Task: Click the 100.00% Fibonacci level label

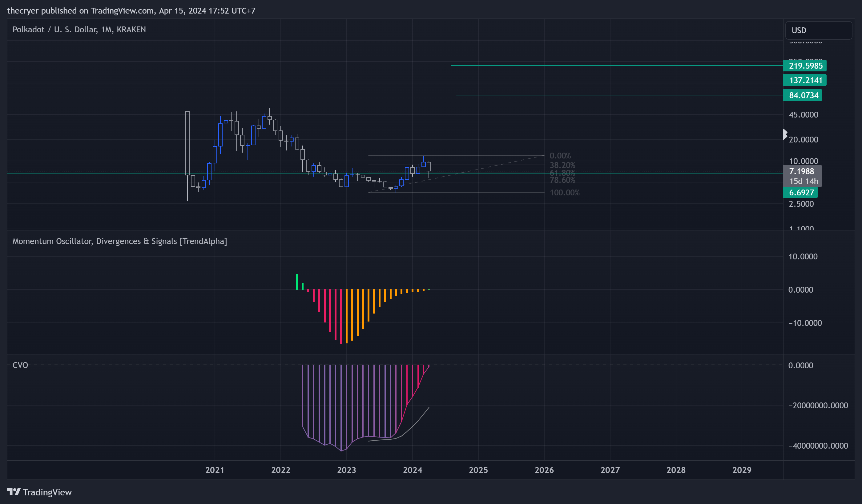Action: [564, 193]
